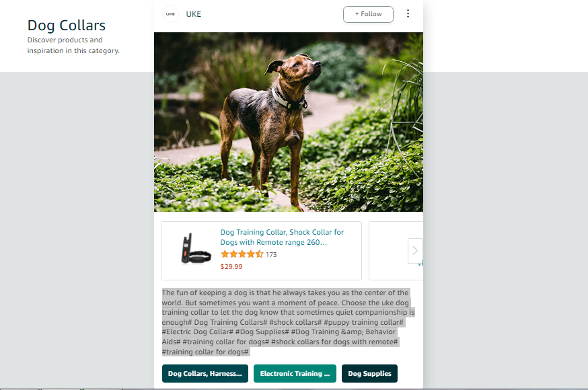The height and width of the screenshot is (390, 588).
Task: Open the UKE brand name link
Action: coord(194,14)
